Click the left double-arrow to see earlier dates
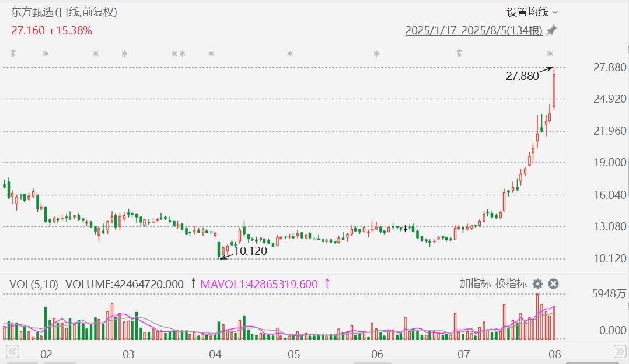 tap(12, 352)
